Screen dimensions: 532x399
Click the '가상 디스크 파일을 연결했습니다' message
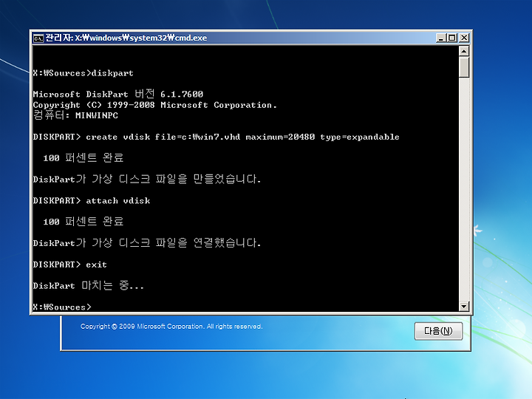coord(147,242)
